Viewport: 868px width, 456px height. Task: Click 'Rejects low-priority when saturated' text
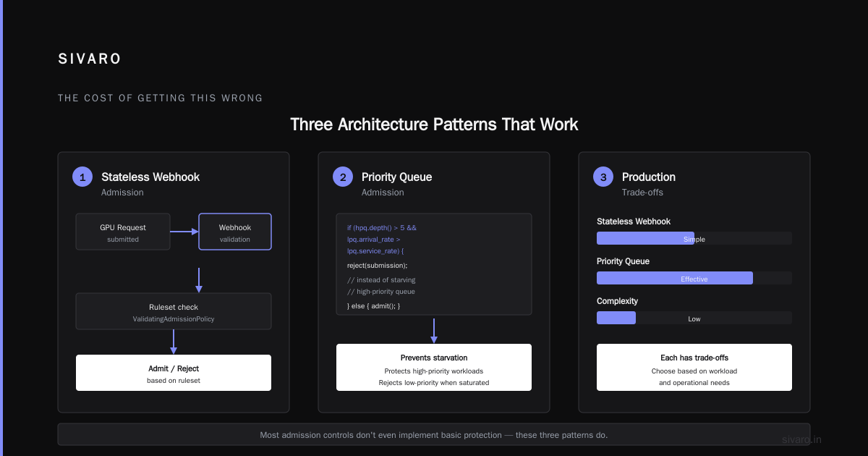[434, 382]
